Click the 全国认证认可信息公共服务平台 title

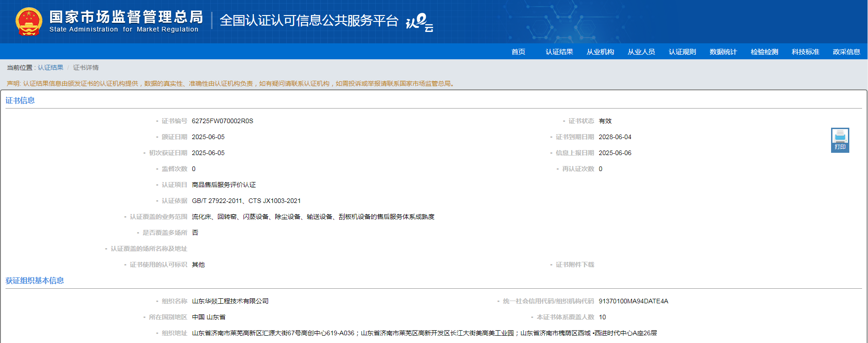point(309,21)
